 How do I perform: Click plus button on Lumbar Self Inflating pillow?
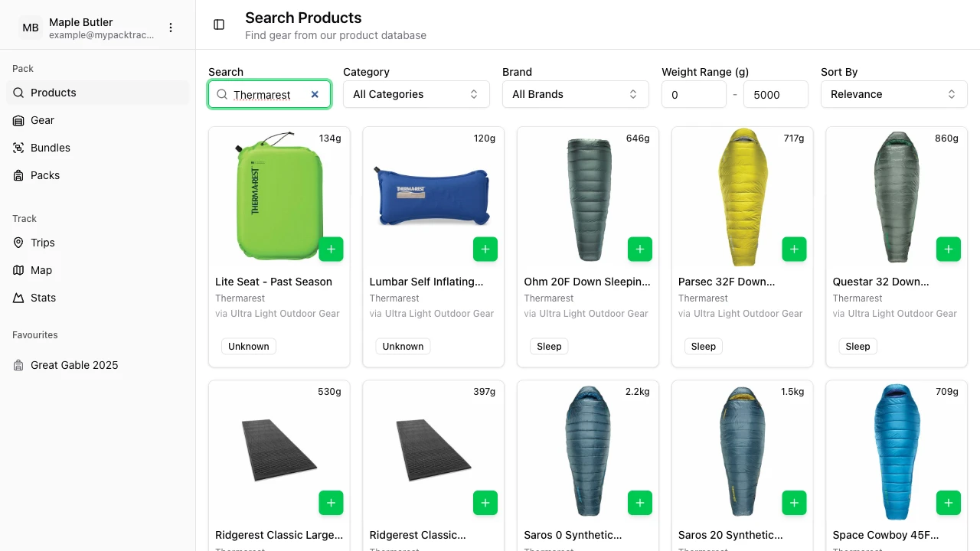pyautogui.click(x=485, y=249)
